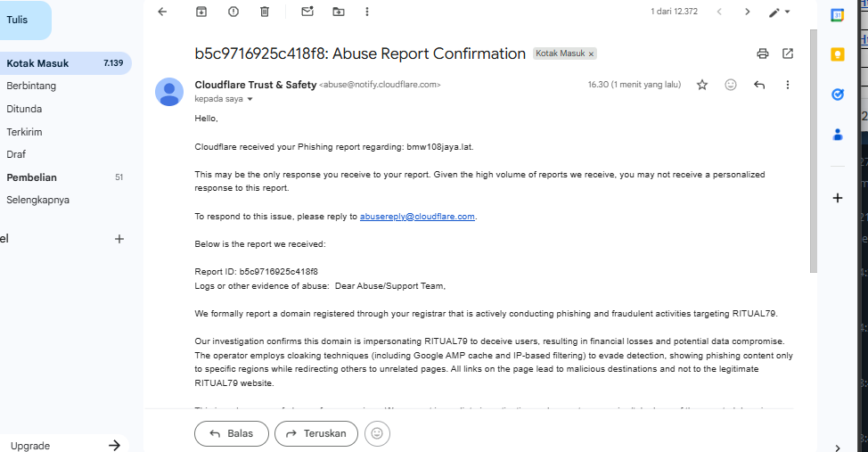Expand recipient details next to 'kepada saya'
This screenshot has width=868, height=452.
coord(250,99)
